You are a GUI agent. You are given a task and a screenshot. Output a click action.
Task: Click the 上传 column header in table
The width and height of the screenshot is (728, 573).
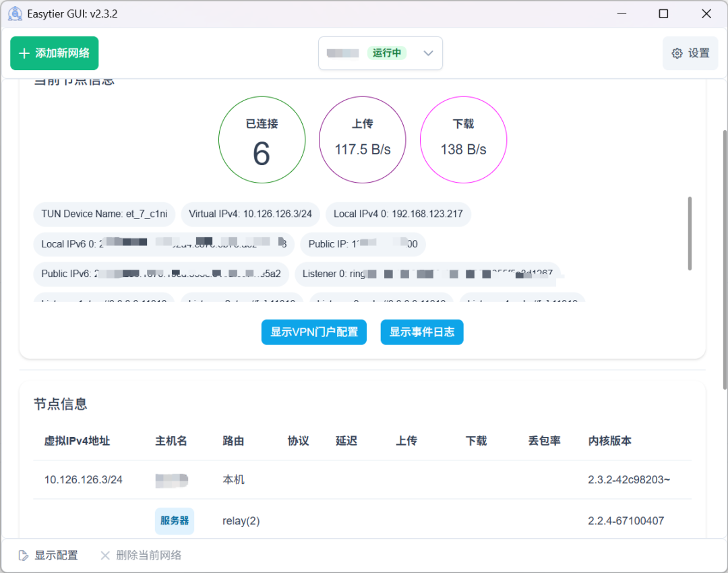pyautogui.click(x=406, y=441)
